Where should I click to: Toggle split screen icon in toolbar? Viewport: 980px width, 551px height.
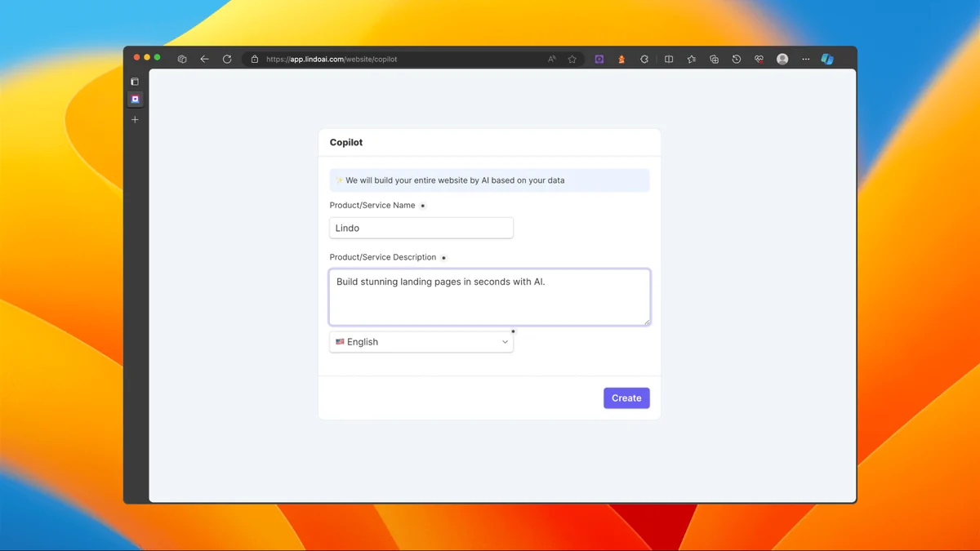(669, 59)
